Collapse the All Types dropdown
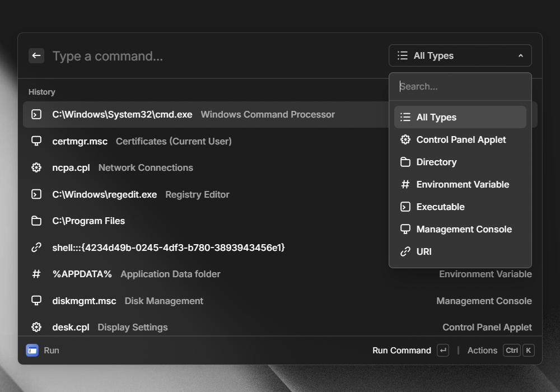This screenshot has height=392, width=560. [460, 56]
